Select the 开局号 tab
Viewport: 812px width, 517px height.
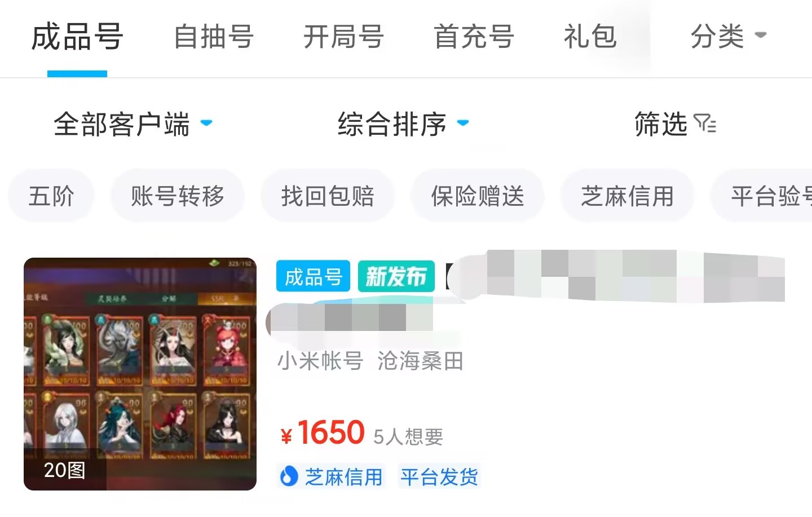(343, 37)
